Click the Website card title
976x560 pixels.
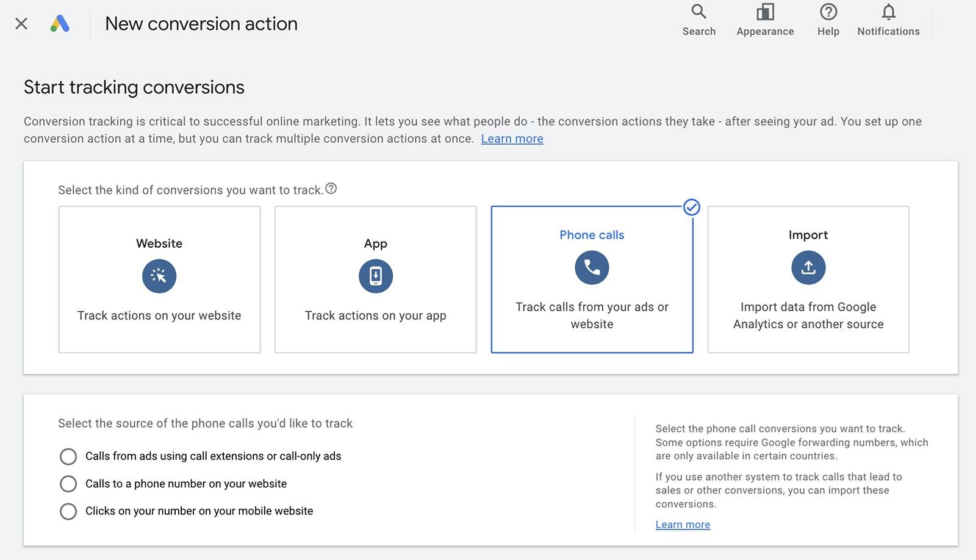(159, 243)
